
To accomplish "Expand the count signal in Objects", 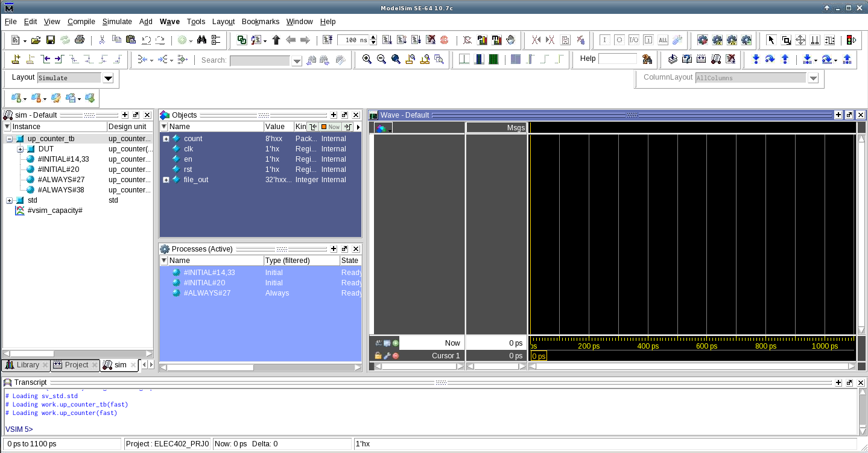I will tap(166, 139).
